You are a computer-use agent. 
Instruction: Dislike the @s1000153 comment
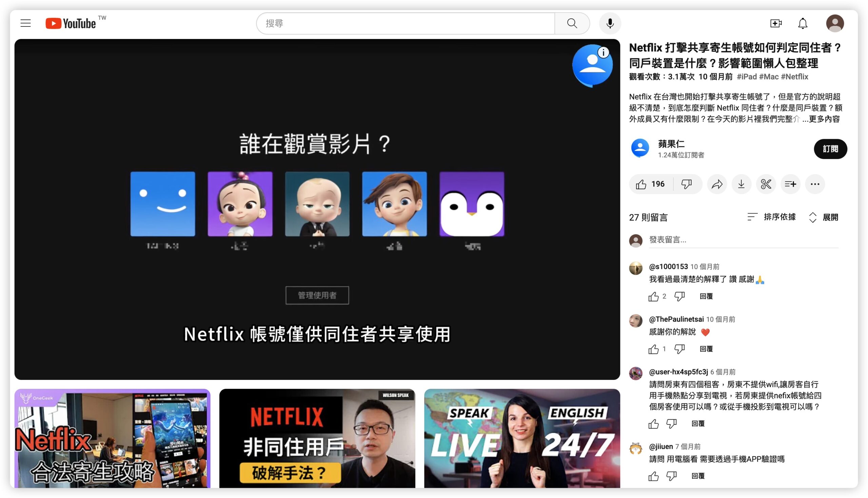tap(679, 296)
